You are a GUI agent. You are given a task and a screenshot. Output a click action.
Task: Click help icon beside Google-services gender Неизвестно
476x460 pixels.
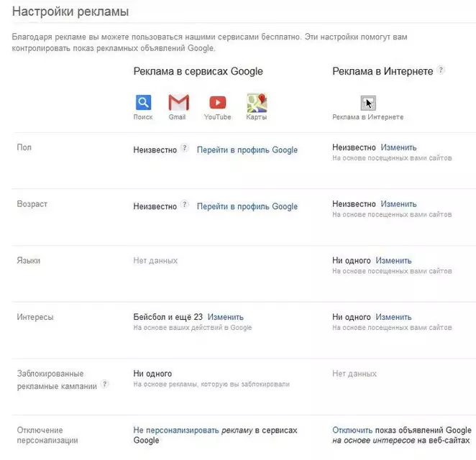(x=185, y=148)
